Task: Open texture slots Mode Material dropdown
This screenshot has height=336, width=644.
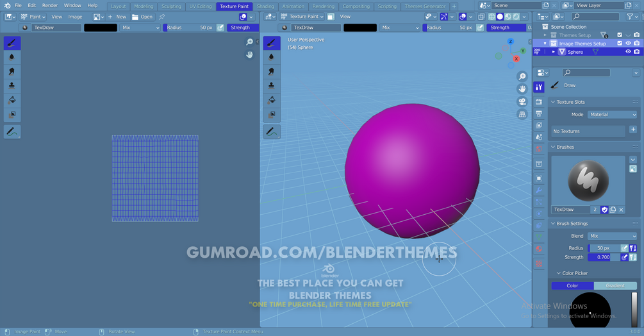Action: click(613, 115)
